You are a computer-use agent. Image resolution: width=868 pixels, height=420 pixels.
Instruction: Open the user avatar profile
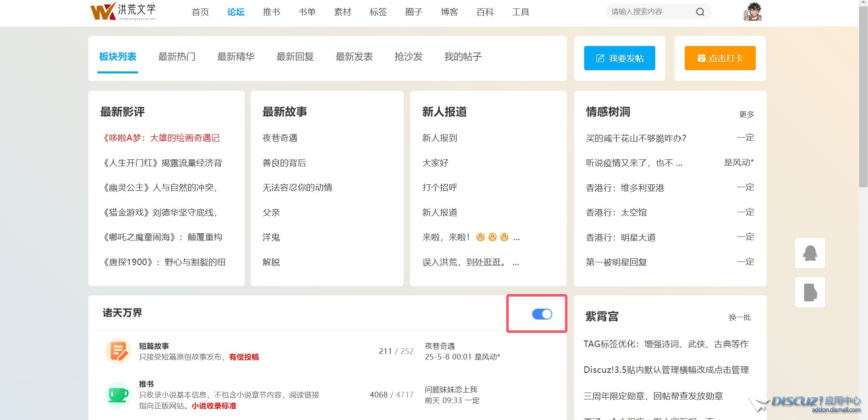(752, 12)
